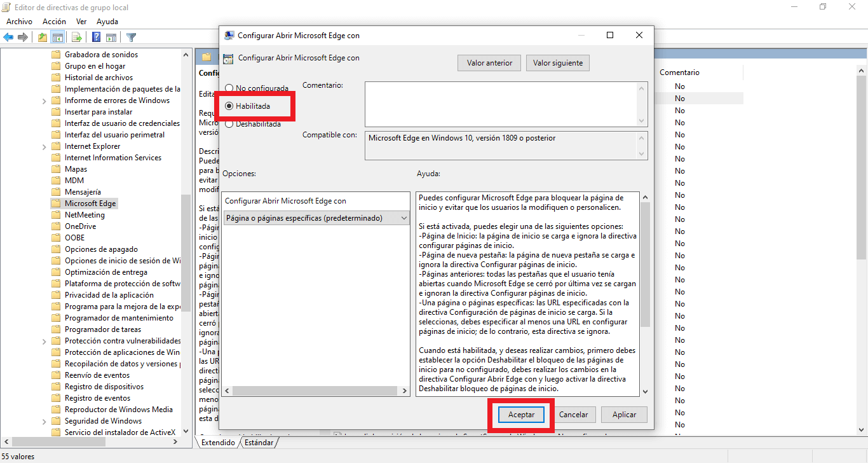This screenshot has width=868, height=463.
Task: Click the folder icon of Registro de eventos
Action: (x=56, y=398)
